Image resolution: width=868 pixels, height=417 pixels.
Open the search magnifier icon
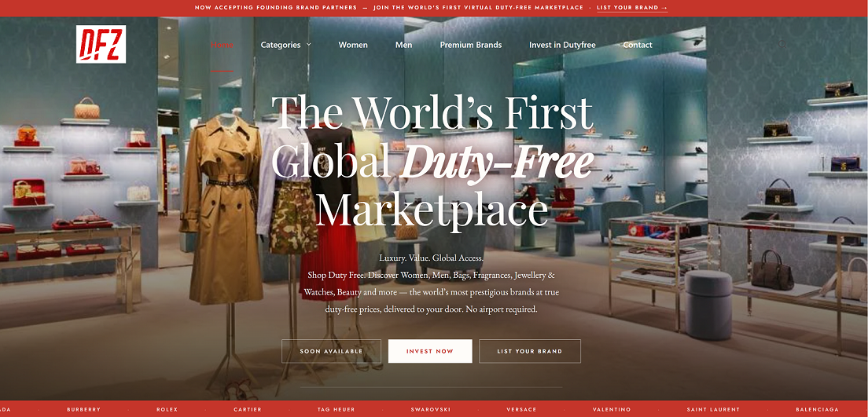783,44
